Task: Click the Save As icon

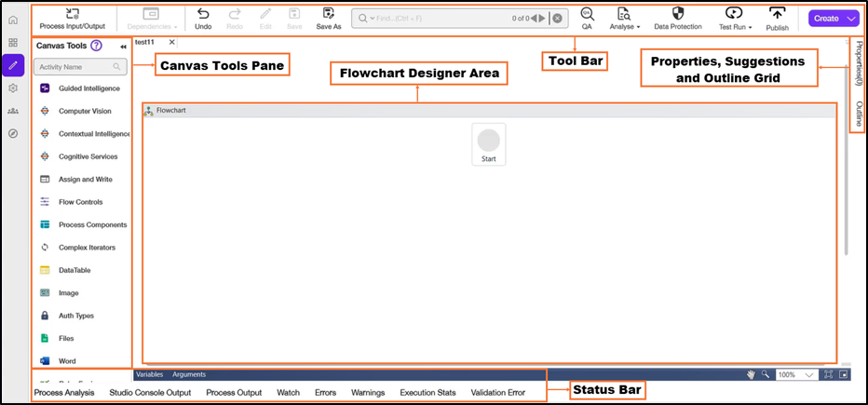Action: pyautogui.click(x=329, y=15)
